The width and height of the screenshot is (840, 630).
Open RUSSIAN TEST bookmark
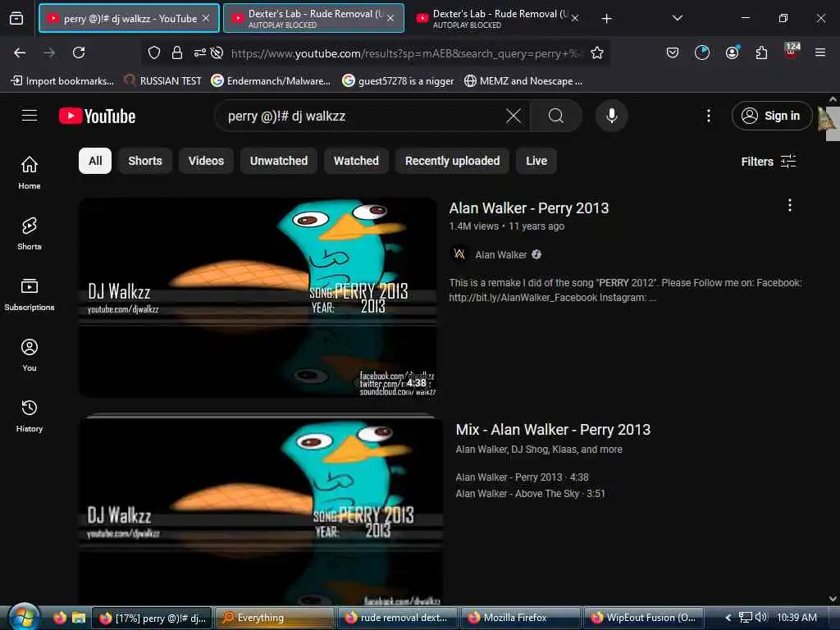tap(163, 81)
